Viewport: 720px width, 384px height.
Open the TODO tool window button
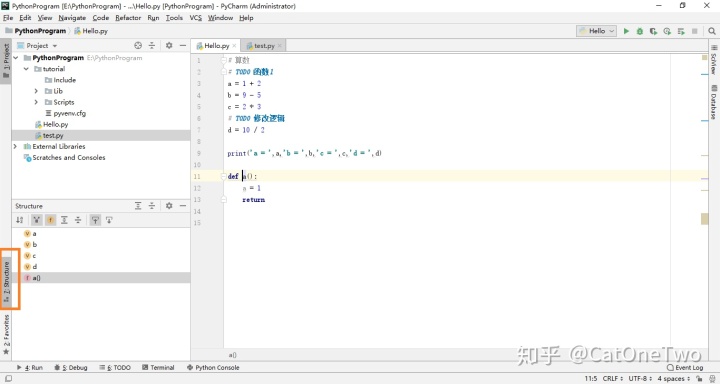coord(115,367)
